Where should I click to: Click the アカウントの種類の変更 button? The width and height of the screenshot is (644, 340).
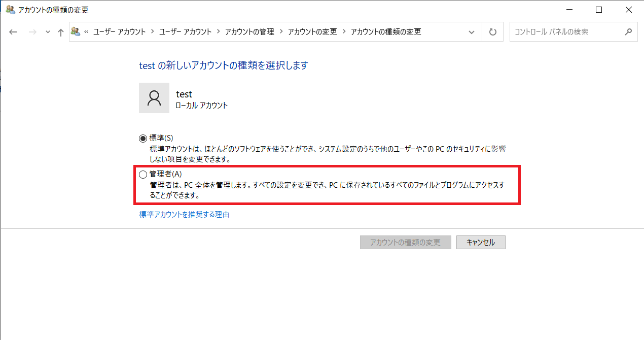[405, 242]
